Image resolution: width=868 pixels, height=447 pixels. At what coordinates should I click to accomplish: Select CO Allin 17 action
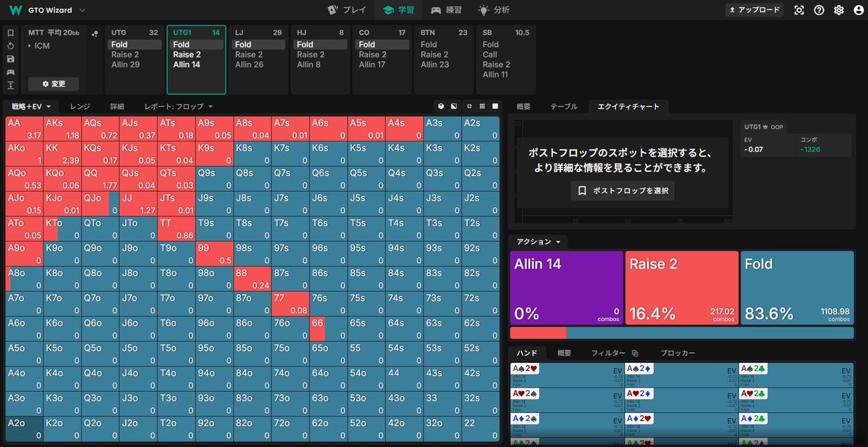[382, 64]
